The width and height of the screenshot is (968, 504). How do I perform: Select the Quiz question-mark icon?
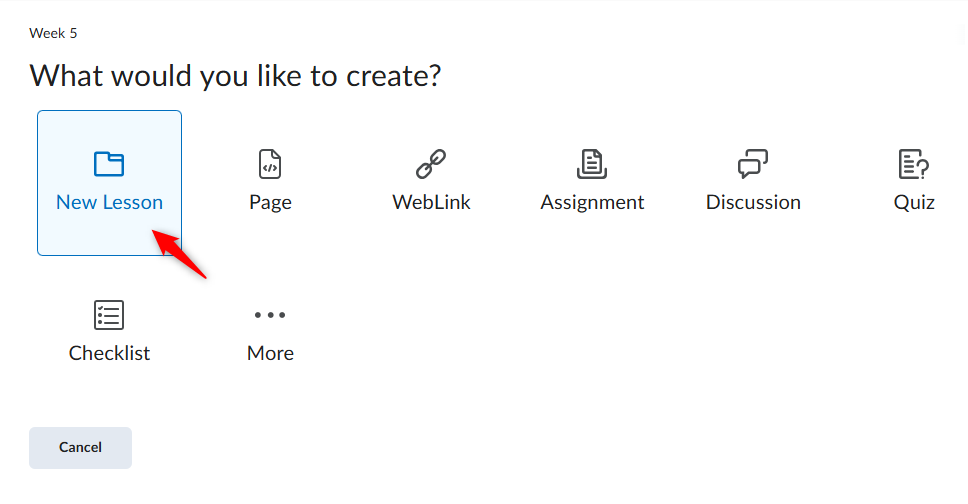(914, 164)
